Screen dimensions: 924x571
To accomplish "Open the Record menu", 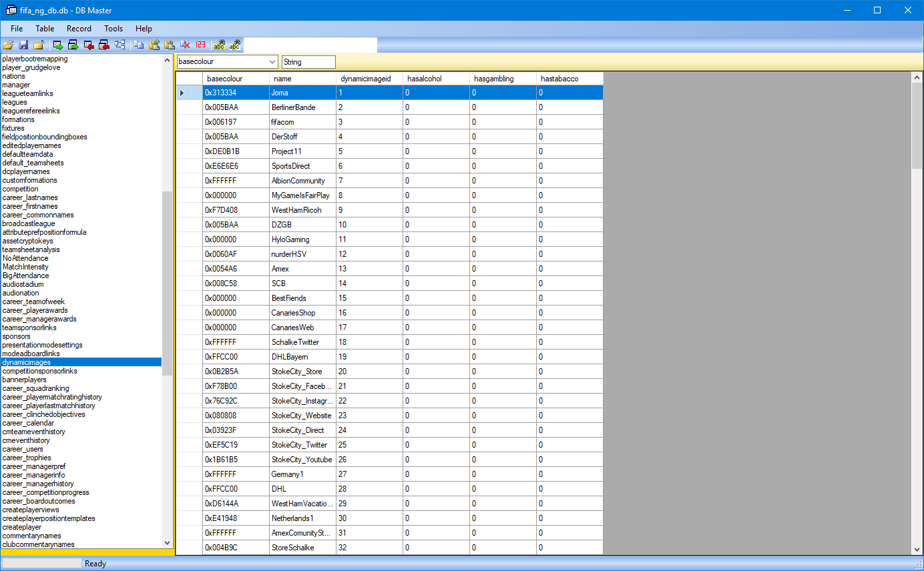I will point(79,29).
